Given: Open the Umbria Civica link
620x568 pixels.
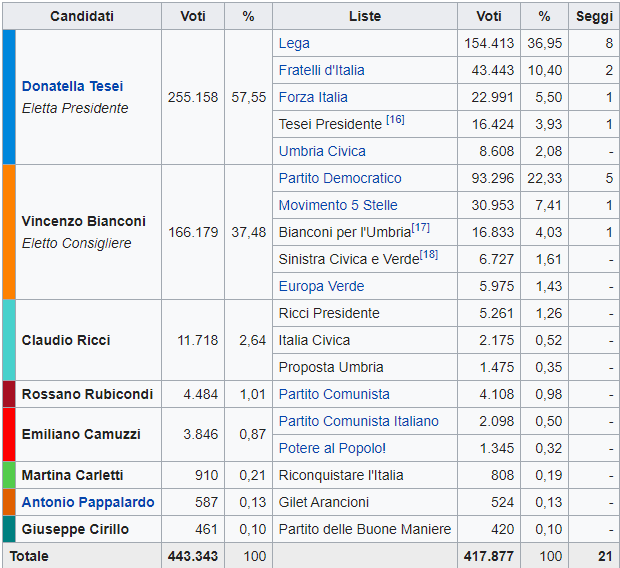Looking at the screenshot, I should coord(322,151).
